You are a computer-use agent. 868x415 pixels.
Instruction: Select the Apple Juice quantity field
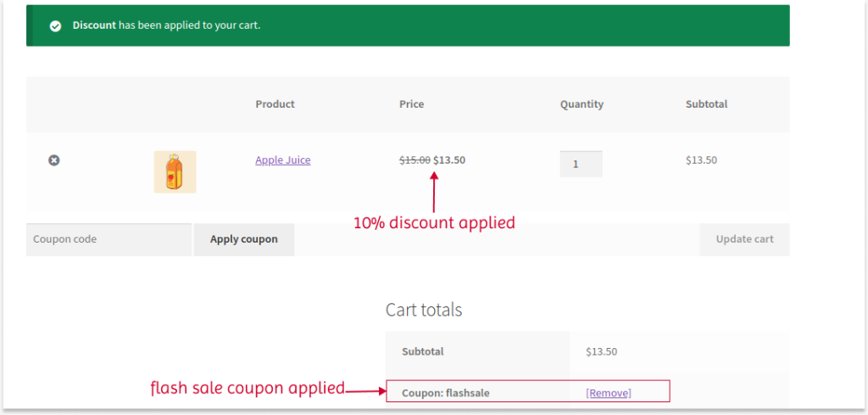pyautogui.click(x=581, y=164)
